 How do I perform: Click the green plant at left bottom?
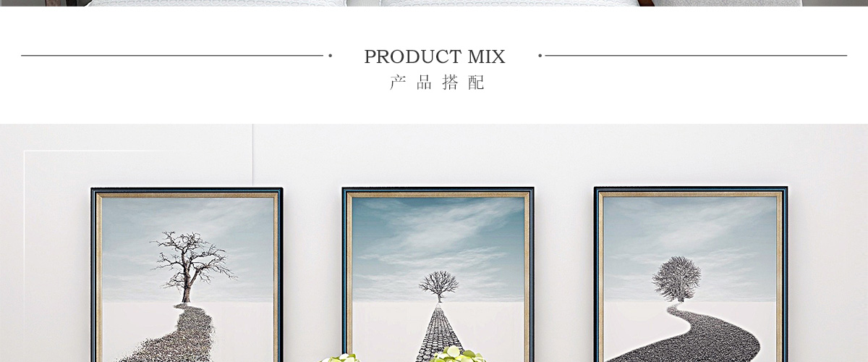pos(339,358)
